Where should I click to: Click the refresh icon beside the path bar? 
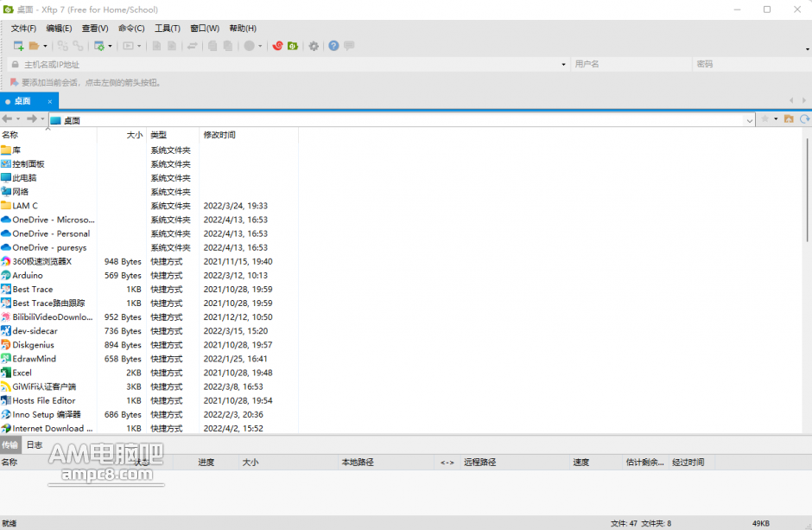[805, 119]
